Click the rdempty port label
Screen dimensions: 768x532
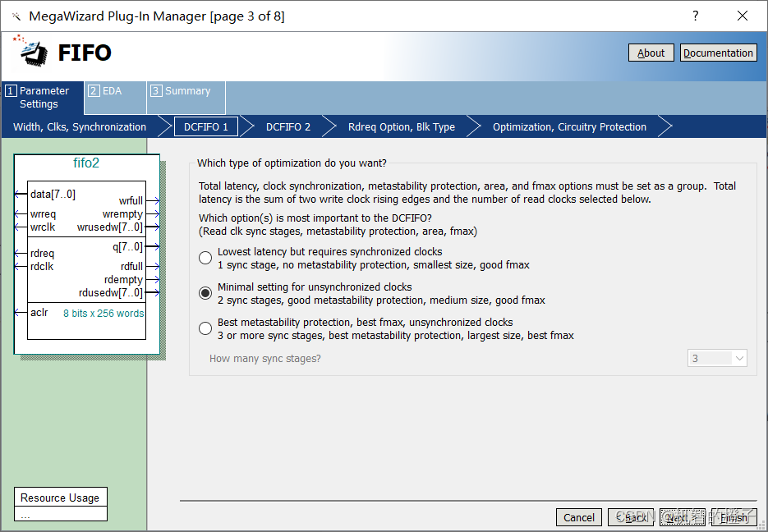tap(123, 280)
